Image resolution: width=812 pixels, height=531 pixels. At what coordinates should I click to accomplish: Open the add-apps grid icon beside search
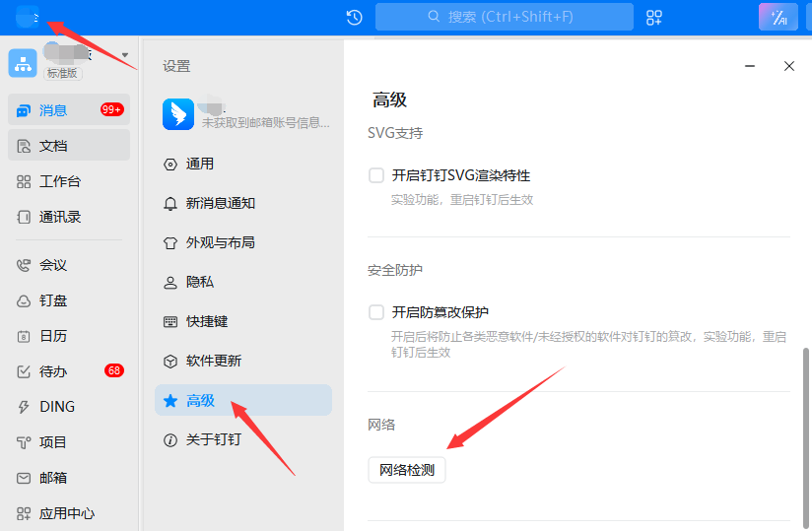coord(654,17)
